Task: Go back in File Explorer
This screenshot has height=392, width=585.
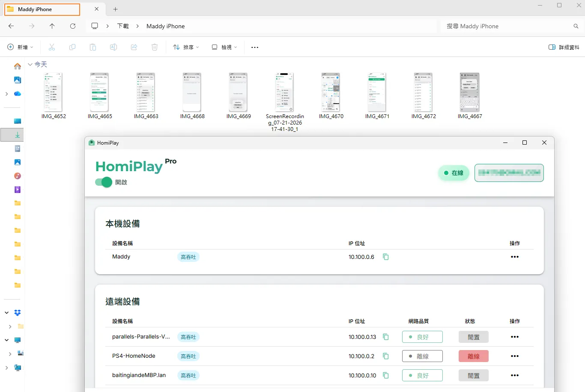Action: 11,26
